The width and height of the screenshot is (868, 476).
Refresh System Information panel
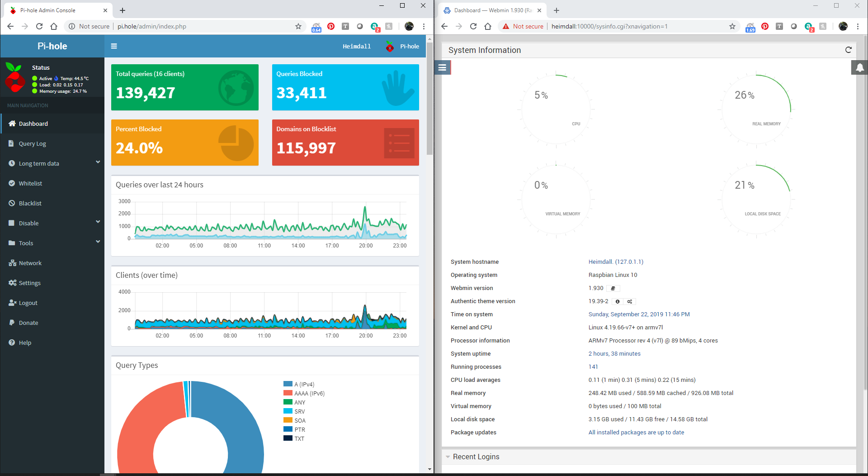click(x=849, y=50)
